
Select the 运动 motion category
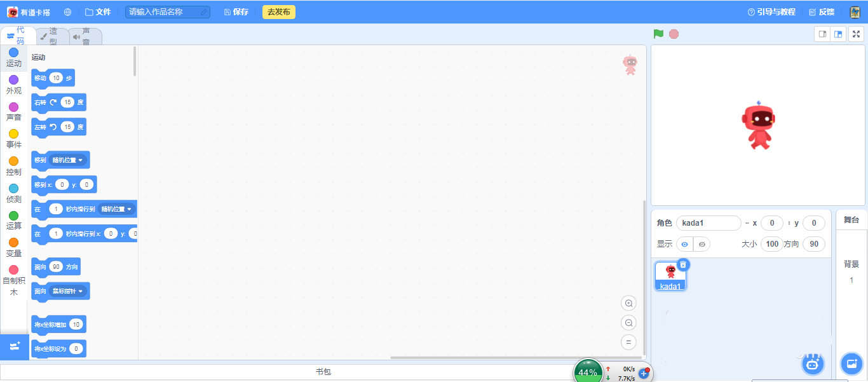[14, 58]
